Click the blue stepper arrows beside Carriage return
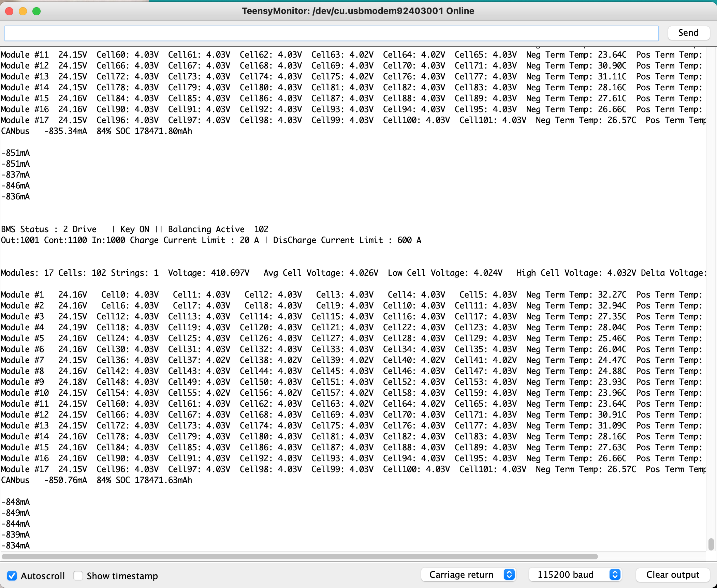 click(509, 575)
